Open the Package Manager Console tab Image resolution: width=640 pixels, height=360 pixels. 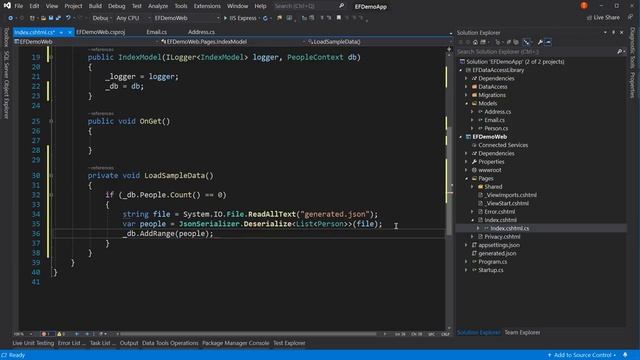point(236,343)
